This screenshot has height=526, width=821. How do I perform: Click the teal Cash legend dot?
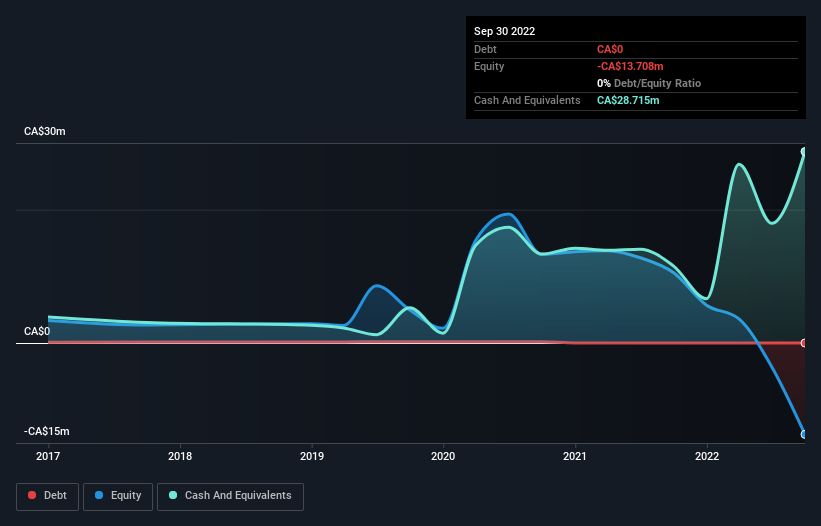click(173, 495)
